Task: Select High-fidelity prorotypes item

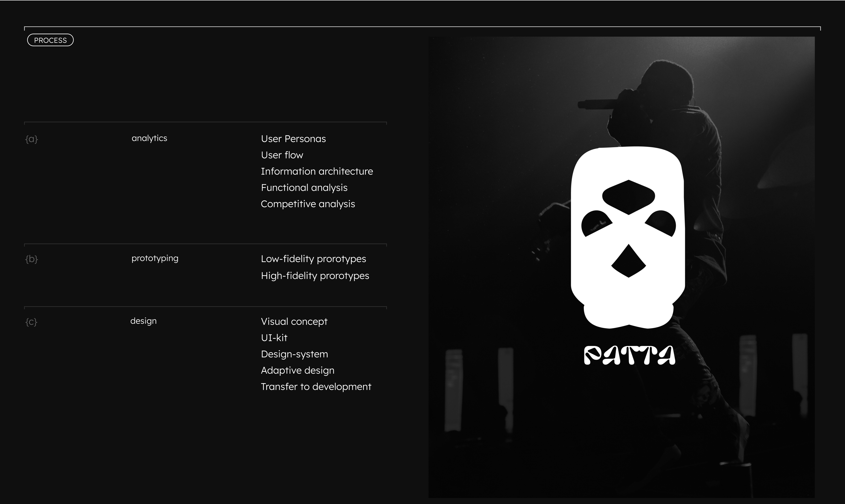Action: (314, 275)
